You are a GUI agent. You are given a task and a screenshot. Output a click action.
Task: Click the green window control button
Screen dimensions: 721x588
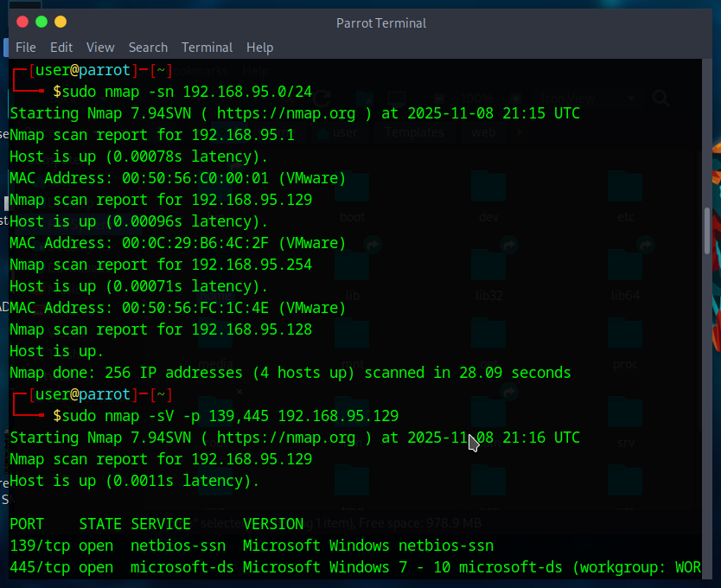pos(41,22)
